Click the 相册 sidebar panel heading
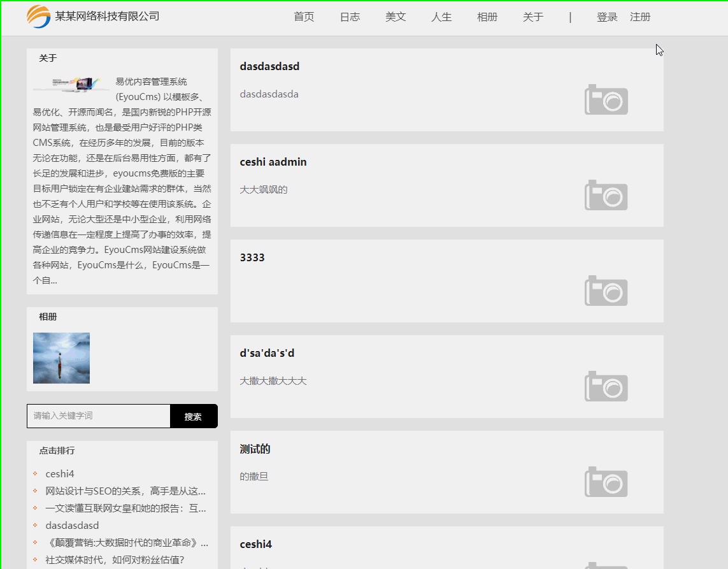 click(48, 317)
